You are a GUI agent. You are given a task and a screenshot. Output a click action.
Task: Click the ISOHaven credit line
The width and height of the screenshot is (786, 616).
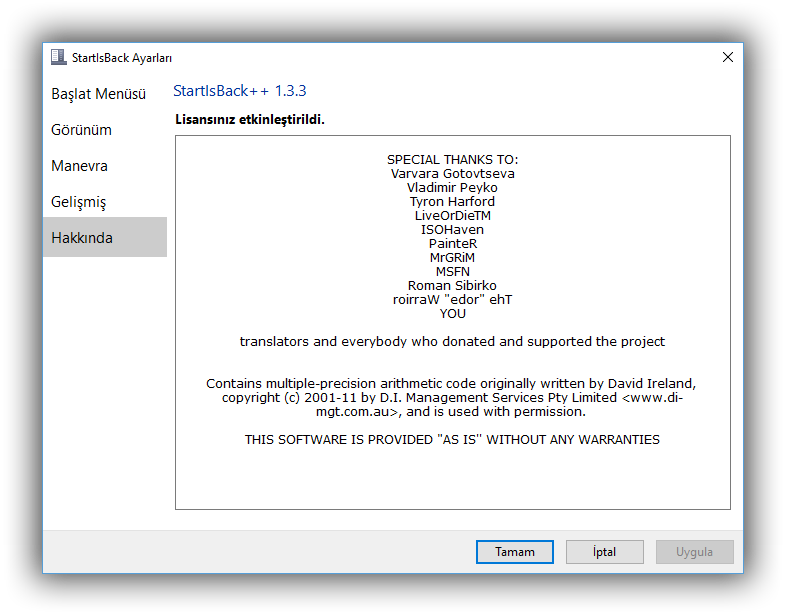[x=453, y=230]
